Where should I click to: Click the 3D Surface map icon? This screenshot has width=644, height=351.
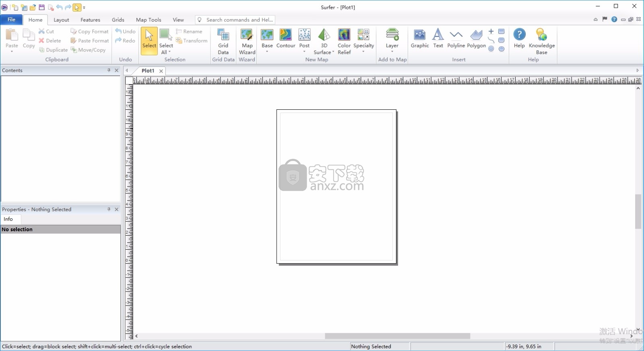324,35
